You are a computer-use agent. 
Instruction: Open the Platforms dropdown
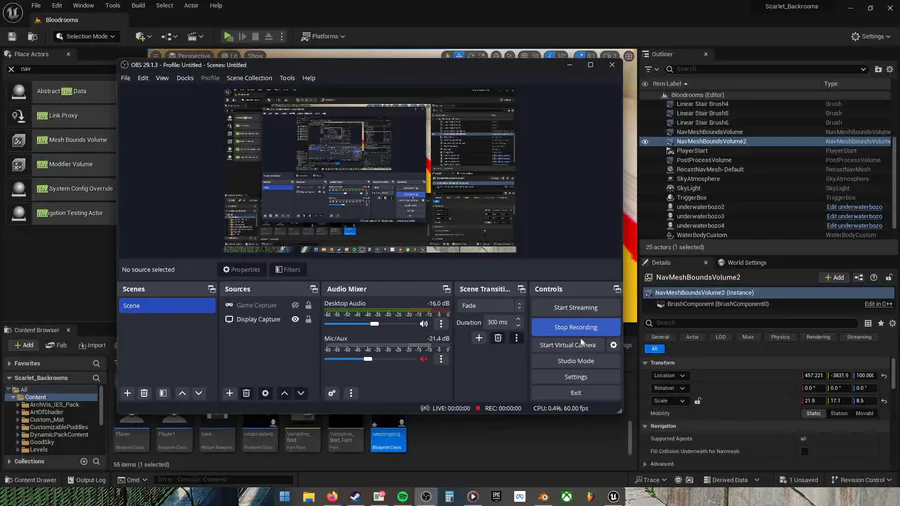[x=323, y=36]
